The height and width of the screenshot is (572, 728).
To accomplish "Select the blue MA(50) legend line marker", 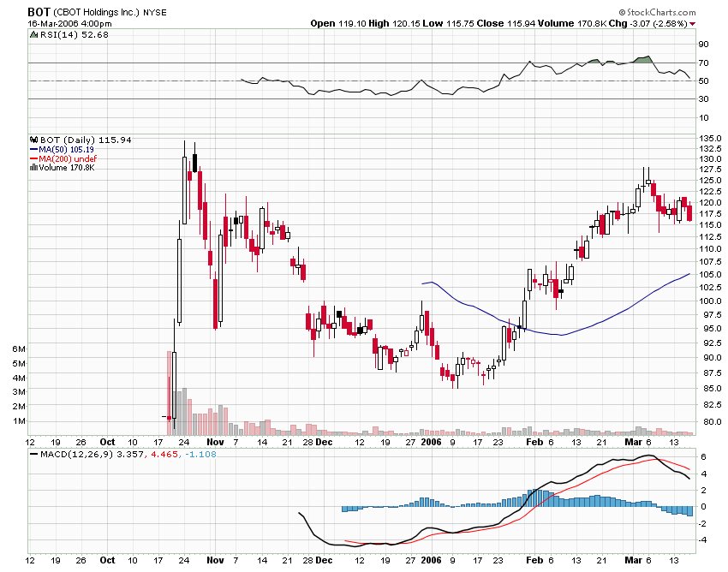I will point(33,150).
